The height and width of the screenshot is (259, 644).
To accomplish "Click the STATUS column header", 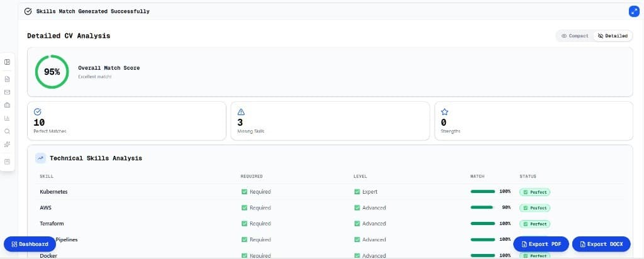I will tap(528, 177).
